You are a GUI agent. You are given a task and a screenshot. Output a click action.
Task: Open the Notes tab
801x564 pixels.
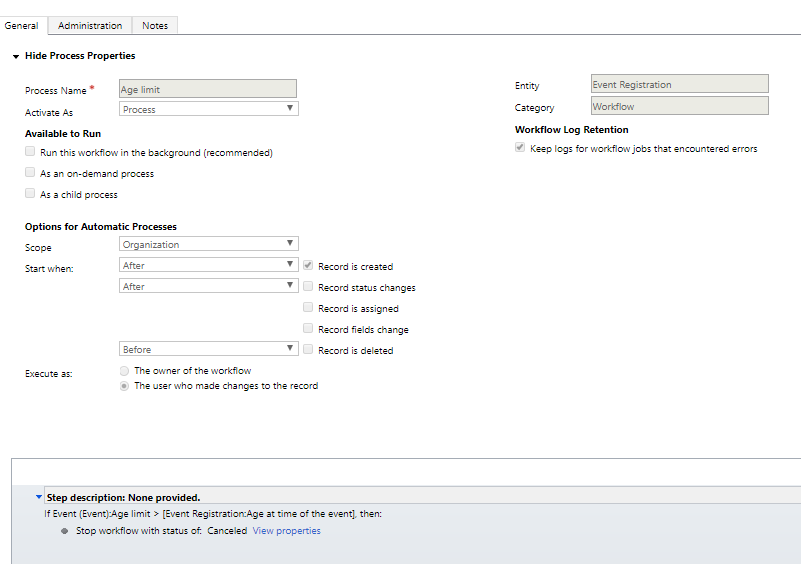click(155, 25)
